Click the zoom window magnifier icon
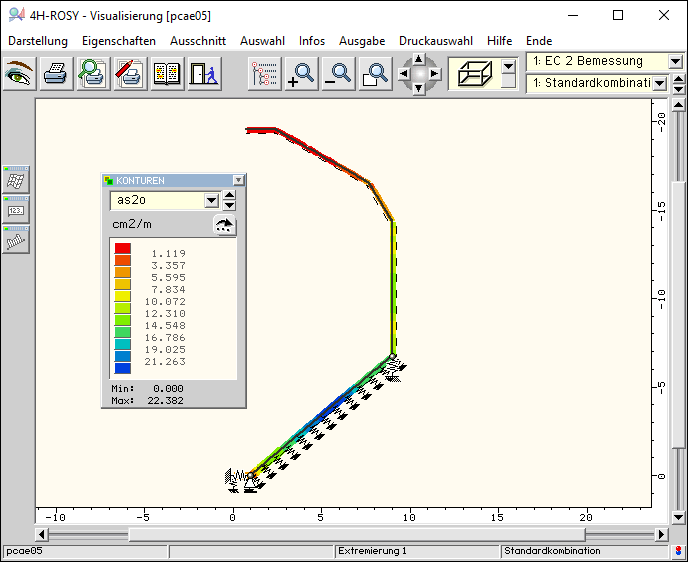Viewport: 688px width, 562px height. pyautogui.click(x=376, y=74)
